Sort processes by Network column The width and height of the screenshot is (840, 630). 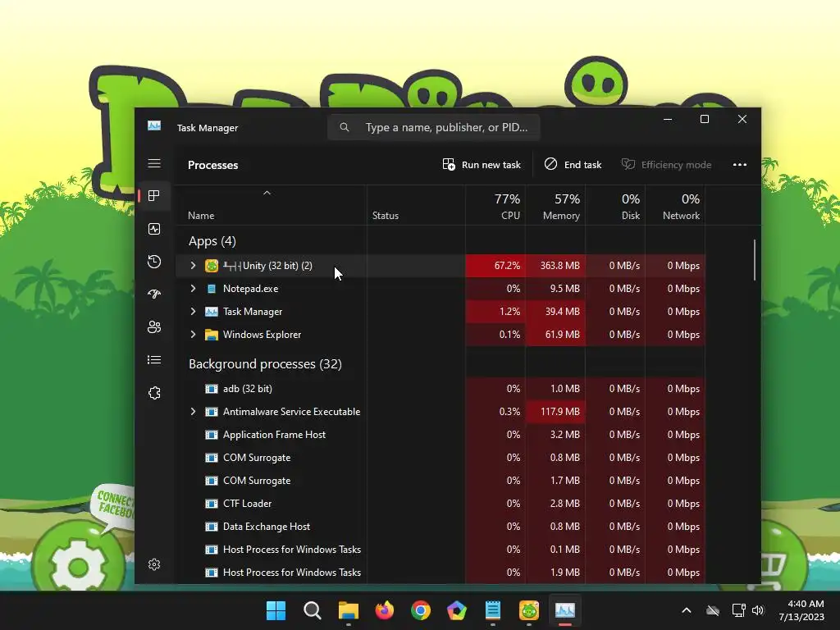pos(676,206)
